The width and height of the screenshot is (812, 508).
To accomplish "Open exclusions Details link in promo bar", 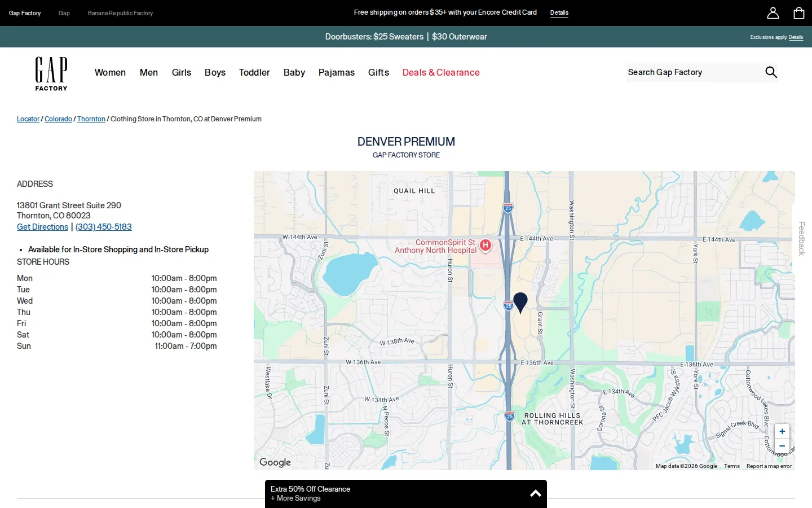I will click(x=796, y=37).
